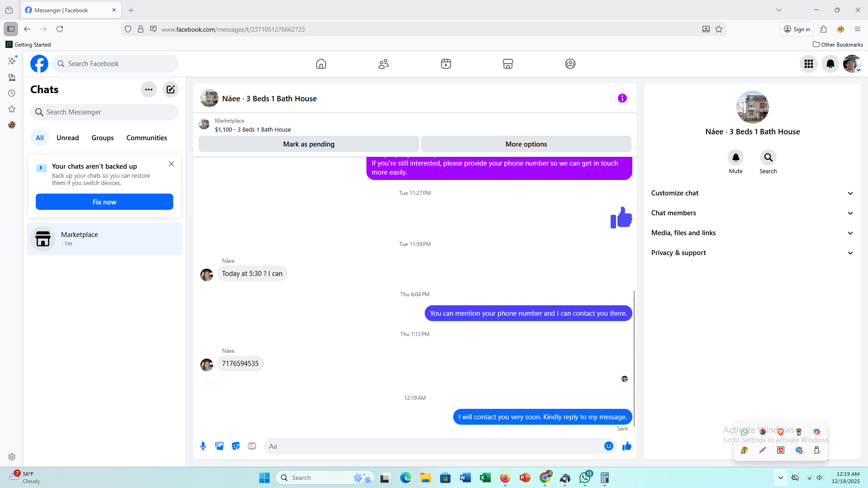Expand Media, files and links section

pos(753,233)
